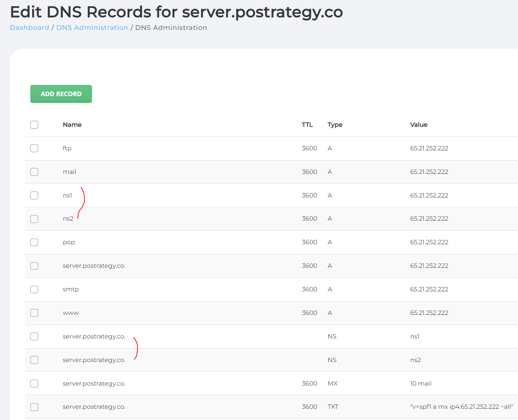
Task: Click the IP value in www row
Action: coord(429,313)
